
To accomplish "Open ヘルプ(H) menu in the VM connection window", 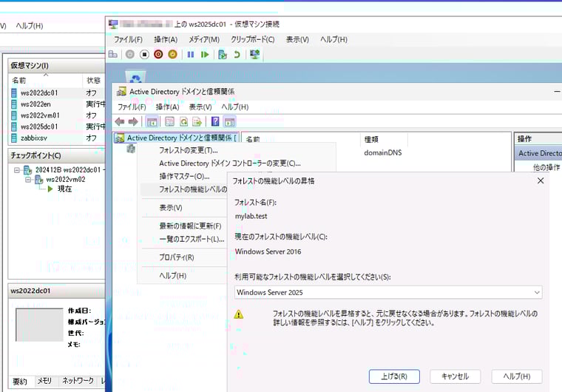I will 334,39.
